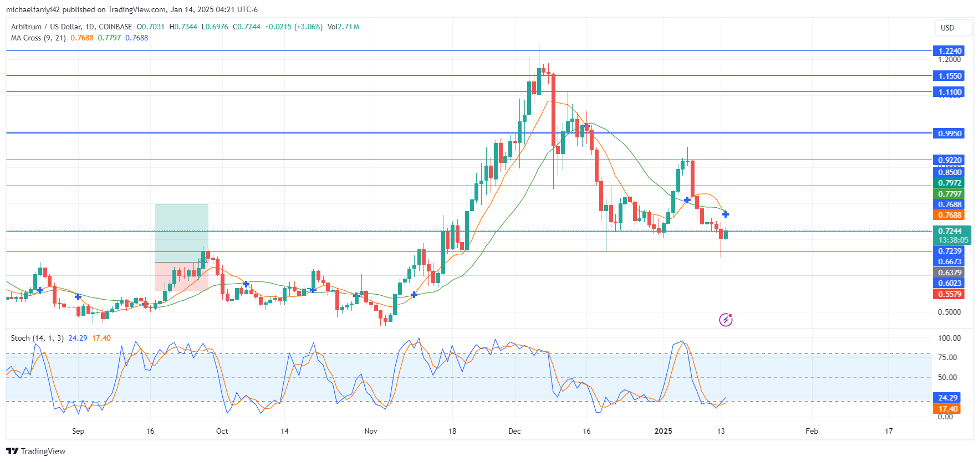Click the current price 0.7244 label
Viewport: 980px width, 462px height.
click(951, 231)
